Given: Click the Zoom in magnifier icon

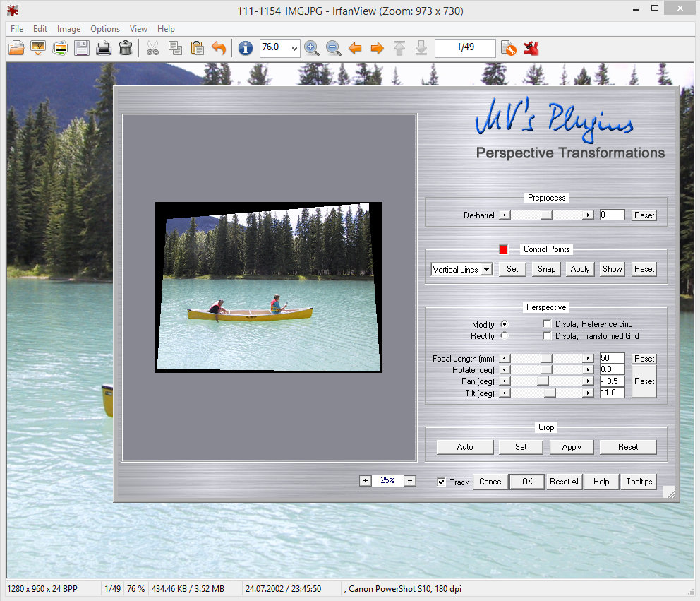Looking at the screenshot, I should [311, 48].
